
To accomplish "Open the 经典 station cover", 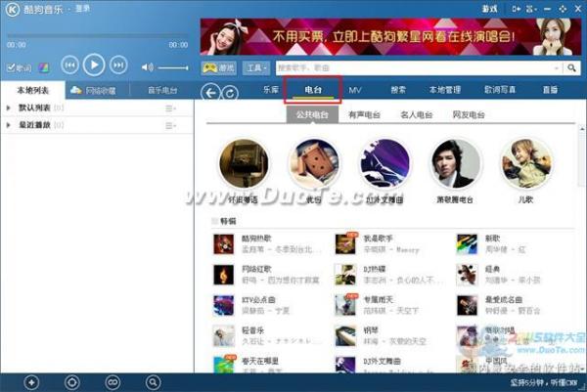I will point(468,275).
